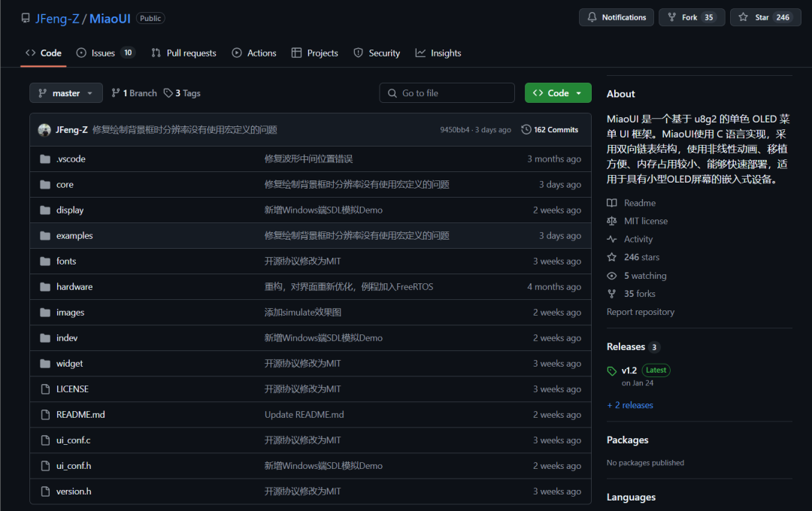
Task: Open the hardware folder
Action: pyautogui.click(x=74, y=287)
